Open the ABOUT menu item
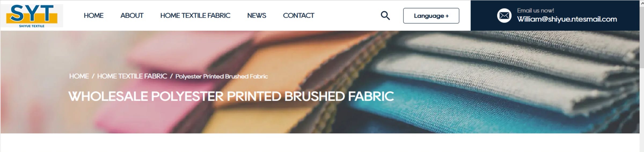 click(132, 16)
